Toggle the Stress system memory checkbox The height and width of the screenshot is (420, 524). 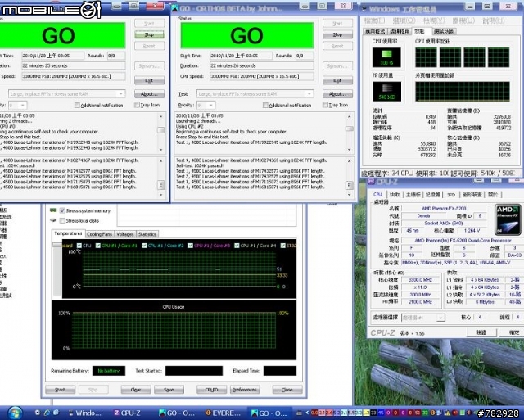tap(62, 210)
